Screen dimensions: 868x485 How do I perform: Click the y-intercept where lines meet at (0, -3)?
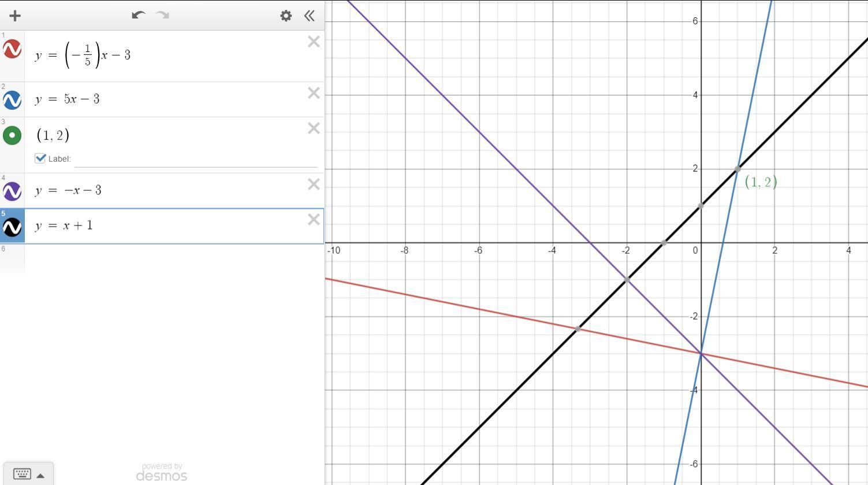click(x=701, y=353)
